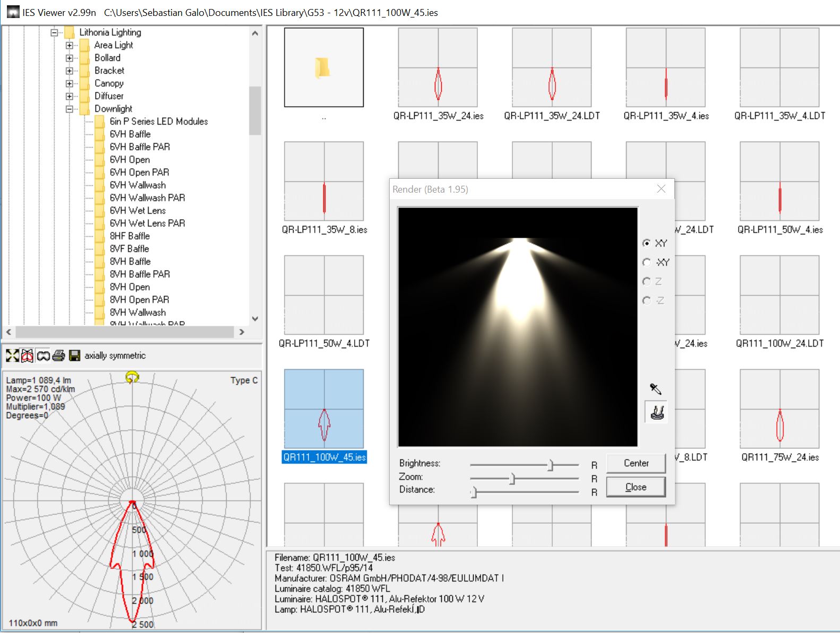Viewport: 840px width, 633px height.
Task: Open the Lithonia Lighting folder icon
Action: pyautogui.click(x=69, y=32)
